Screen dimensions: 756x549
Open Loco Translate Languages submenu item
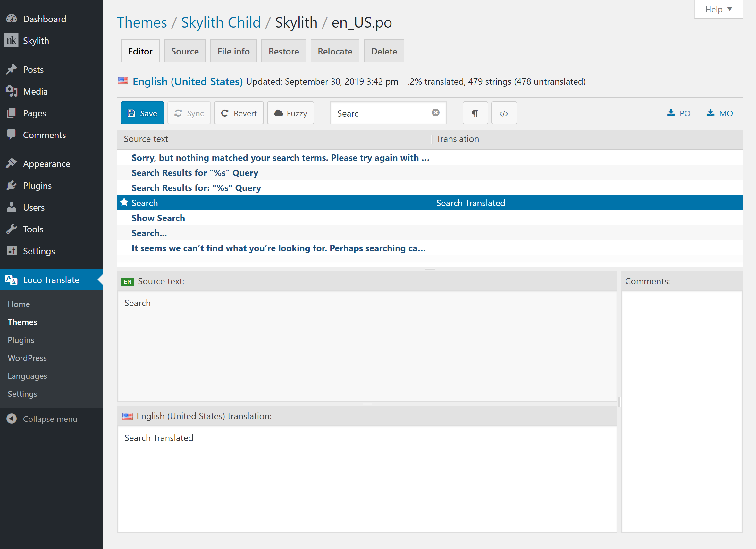[x=27, y=376]
